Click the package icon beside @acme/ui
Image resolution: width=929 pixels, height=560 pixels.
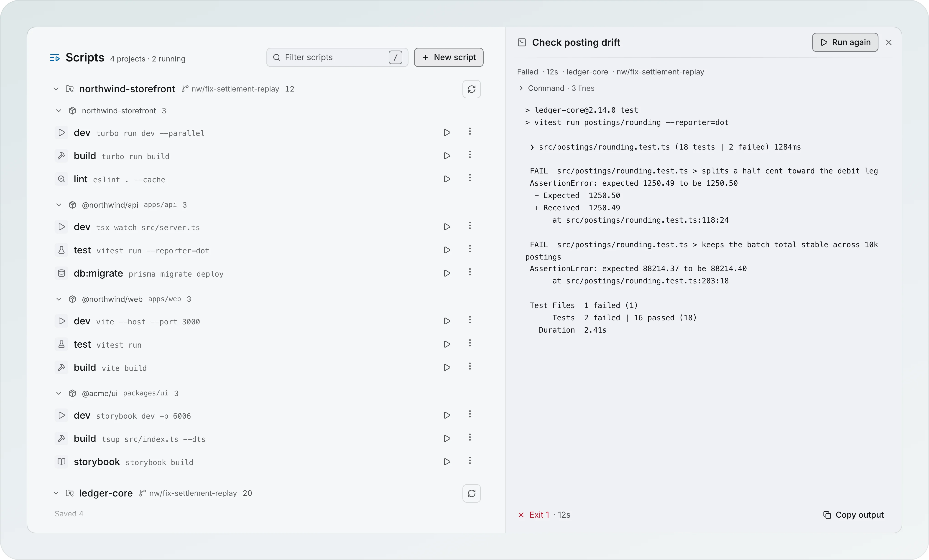[x=72, y=393]
